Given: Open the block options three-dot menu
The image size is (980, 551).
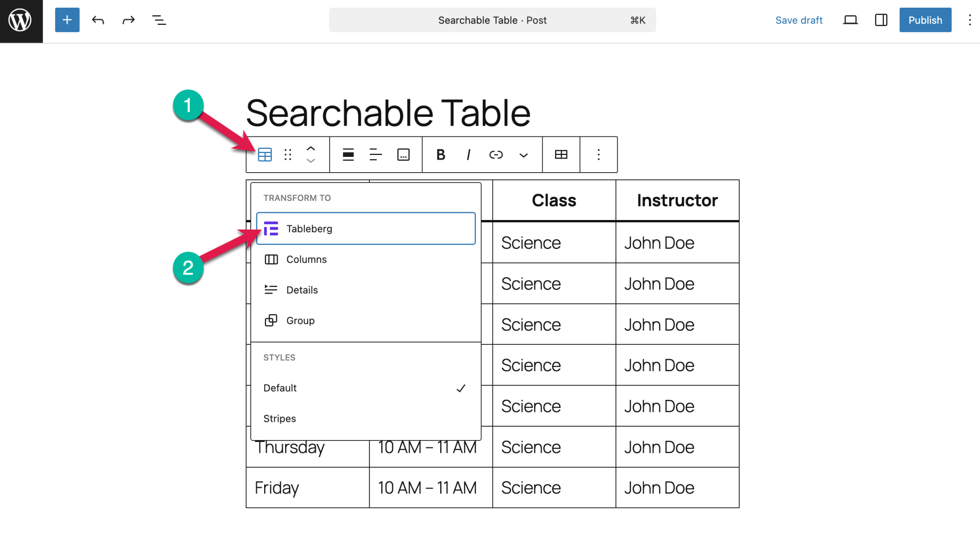Looking at the screenshot, I should [x=598, y=154].
